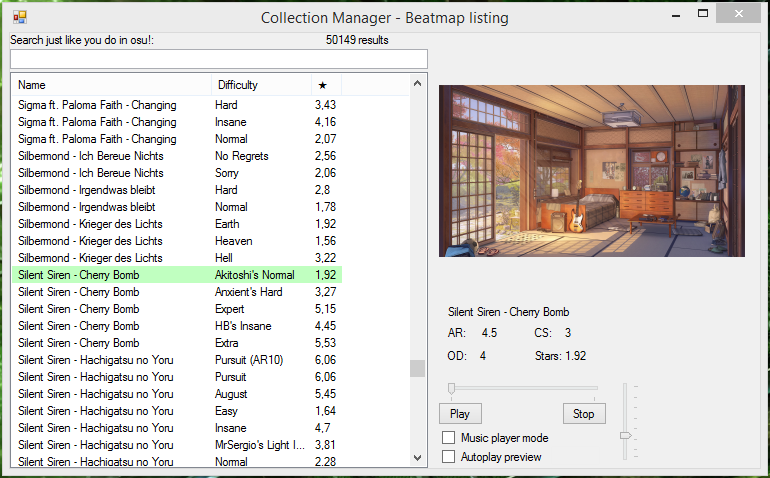Viewport: 770px width, 478px height.
Task: Select Krieger des Lichts Heaven row
Action: pyautogui.click(x=177, y=241)
